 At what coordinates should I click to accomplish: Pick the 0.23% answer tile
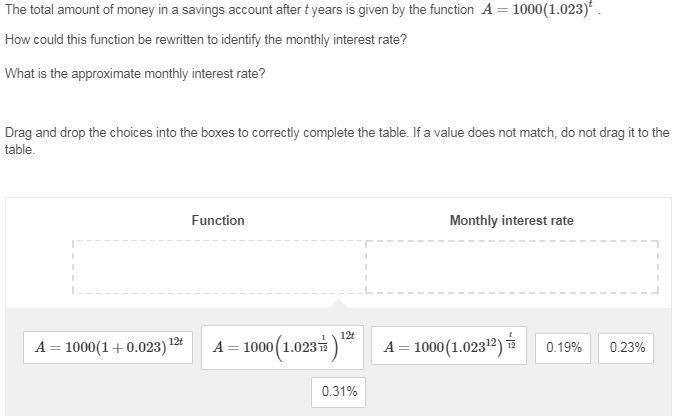pos(627,348)
